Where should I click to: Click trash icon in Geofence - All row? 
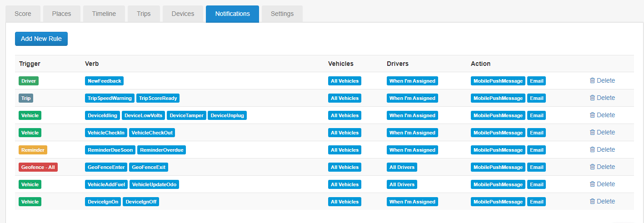click(592, 167)
